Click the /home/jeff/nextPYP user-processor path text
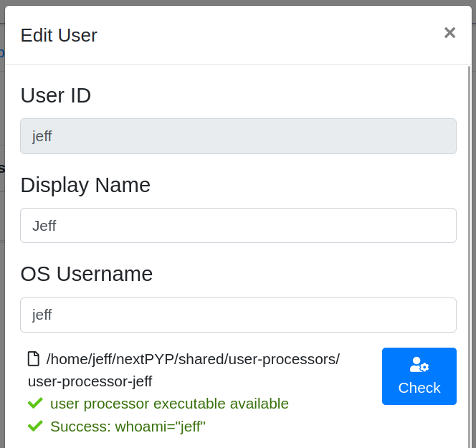This screenshot has width=476, height=448. (x=193, y=358)
